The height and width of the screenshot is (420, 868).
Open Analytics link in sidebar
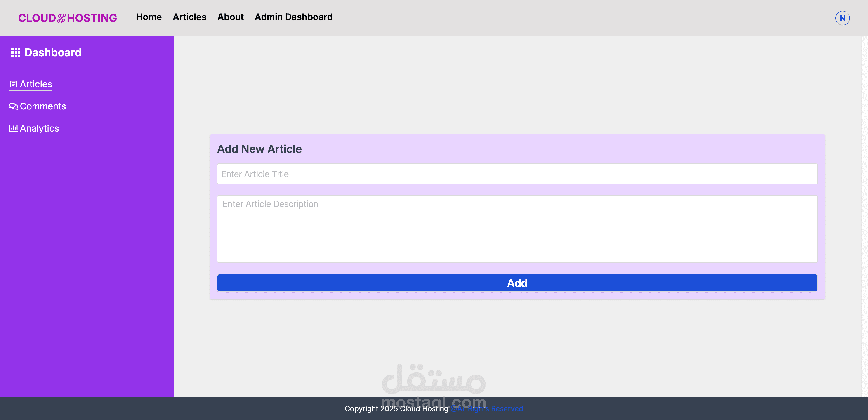point(39,128)
